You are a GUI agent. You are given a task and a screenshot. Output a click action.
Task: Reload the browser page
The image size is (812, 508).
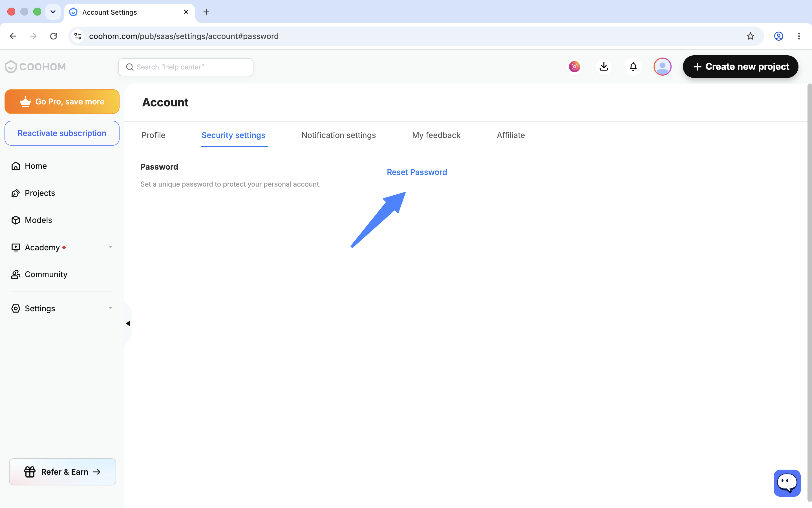click(x=54, y=36)
